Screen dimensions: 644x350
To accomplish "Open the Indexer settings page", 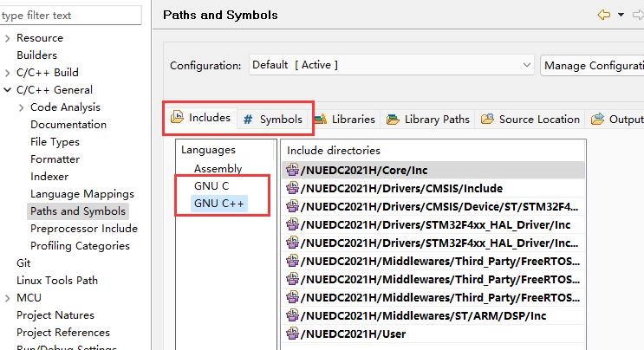I will click(49, 177).
